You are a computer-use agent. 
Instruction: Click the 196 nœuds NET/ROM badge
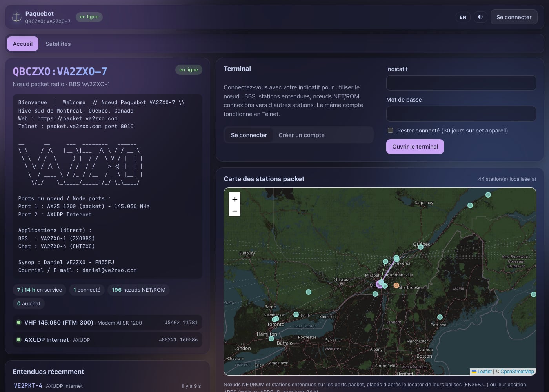[x=138, y=290]
